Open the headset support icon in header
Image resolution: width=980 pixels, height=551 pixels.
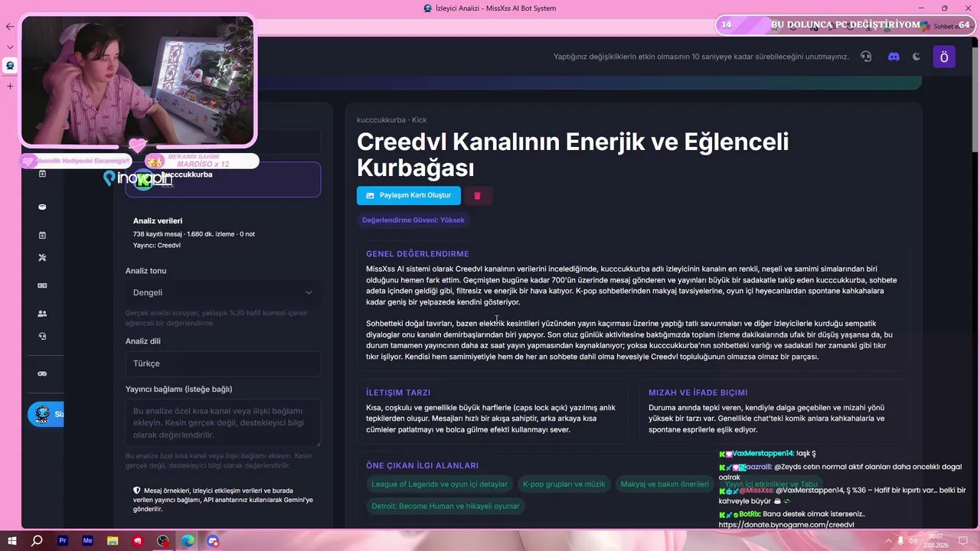point(866,57)
